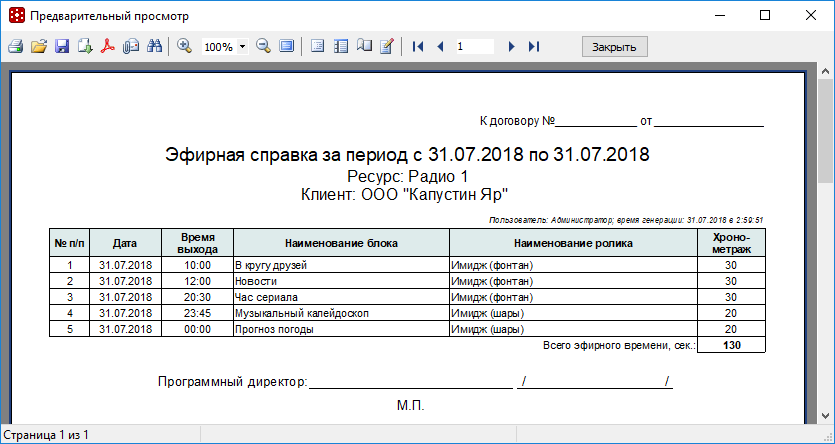
Task: Open a saved report file
Action: pos(39,46)
